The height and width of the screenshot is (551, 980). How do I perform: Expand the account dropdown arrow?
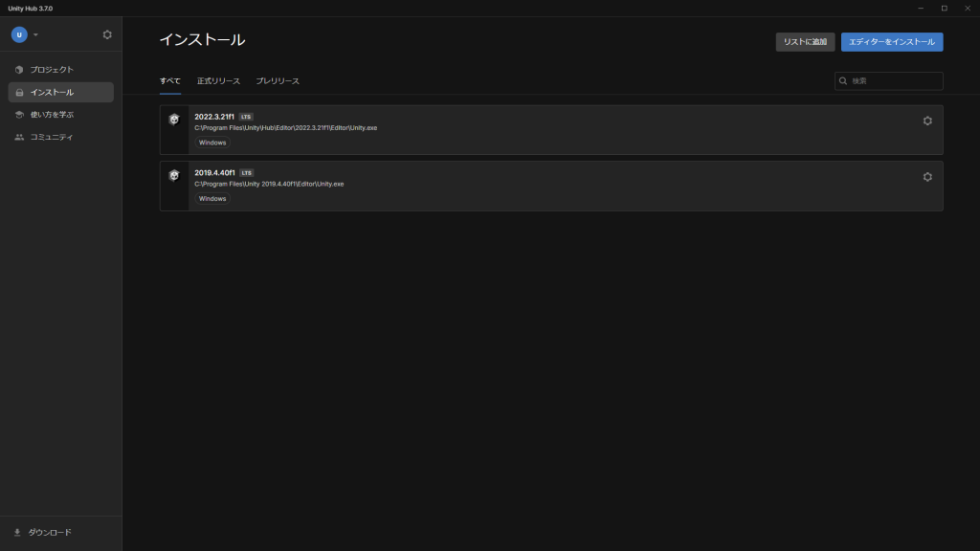click(35, 35)
